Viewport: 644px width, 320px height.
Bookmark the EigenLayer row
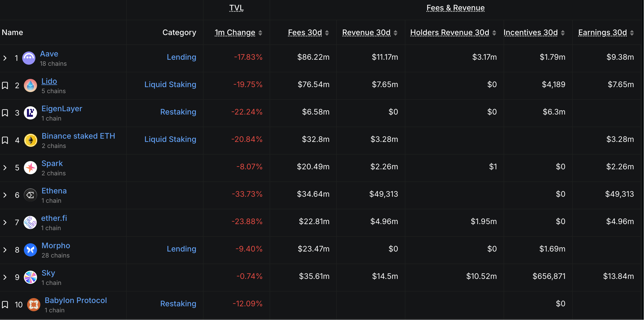[x=5, y=113]
